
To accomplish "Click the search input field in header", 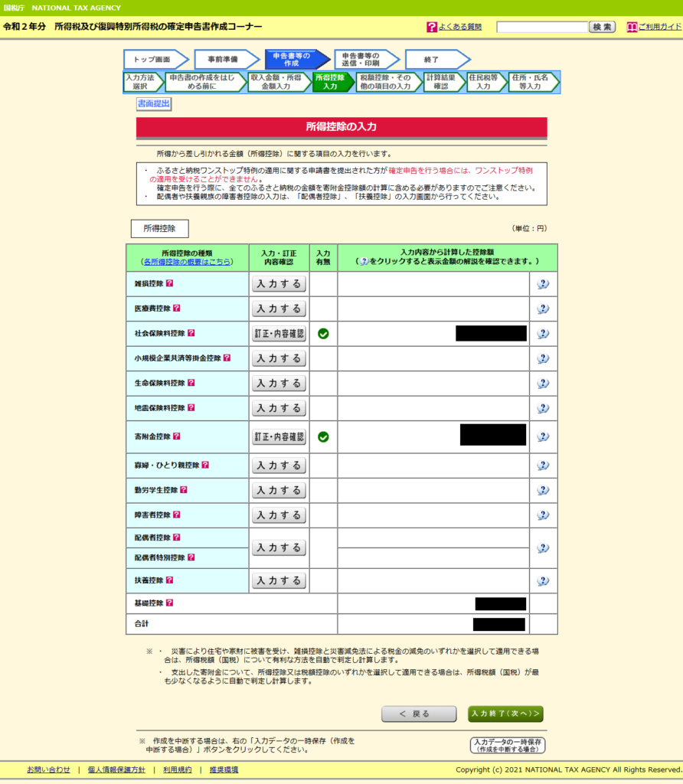I will coord(542,27).
